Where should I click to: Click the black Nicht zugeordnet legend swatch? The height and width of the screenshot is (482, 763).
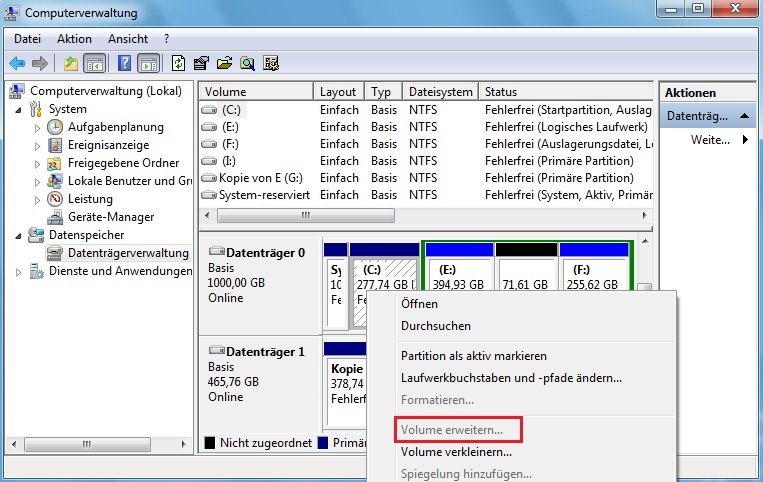pos(210,443)
